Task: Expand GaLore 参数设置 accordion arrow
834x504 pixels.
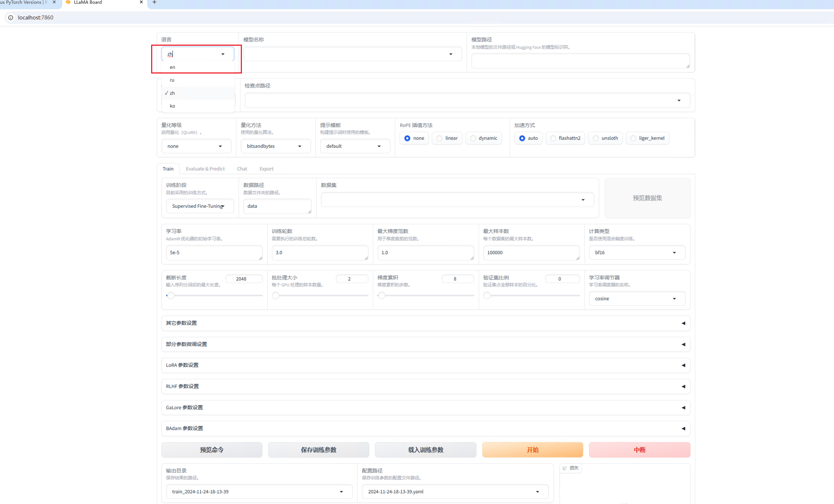Action: (683, 408)
